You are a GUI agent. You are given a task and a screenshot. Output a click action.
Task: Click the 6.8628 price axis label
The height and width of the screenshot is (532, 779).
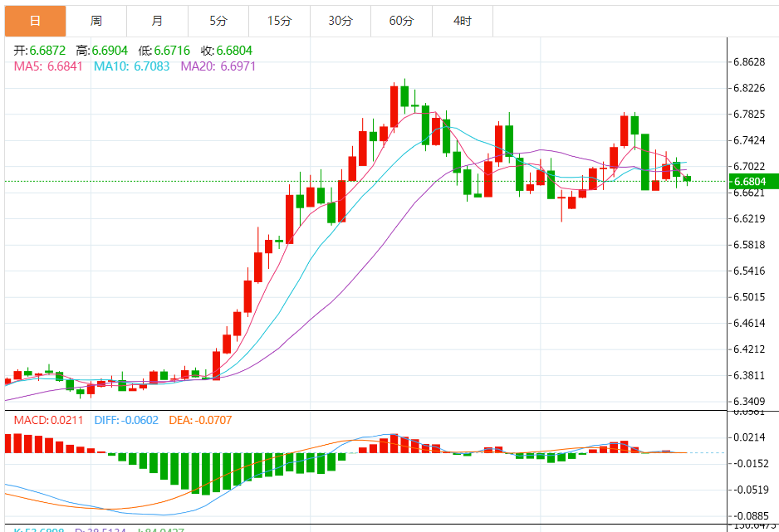(750, 62)
